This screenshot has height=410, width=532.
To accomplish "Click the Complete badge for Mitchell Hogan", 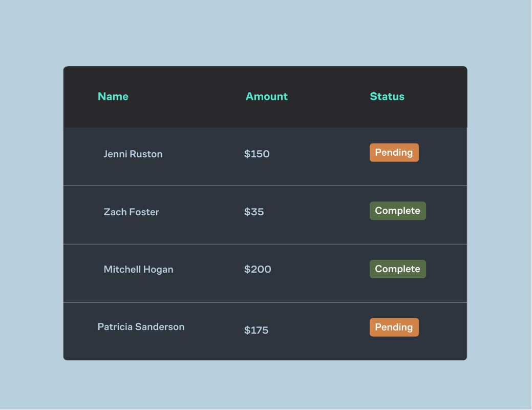I will pos(398,269).
